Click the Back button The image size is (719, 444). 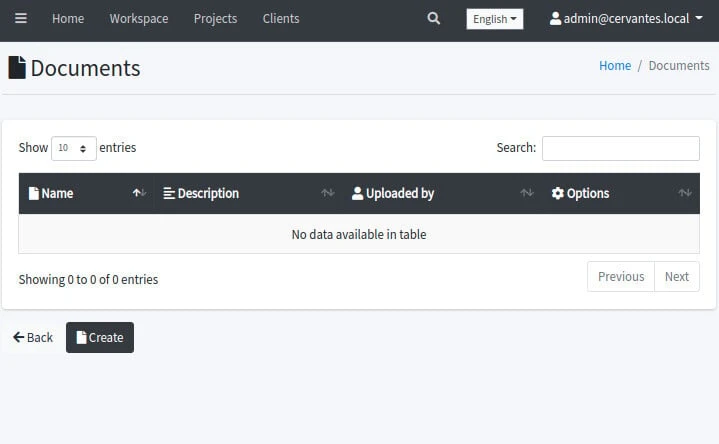coord(33,337)
